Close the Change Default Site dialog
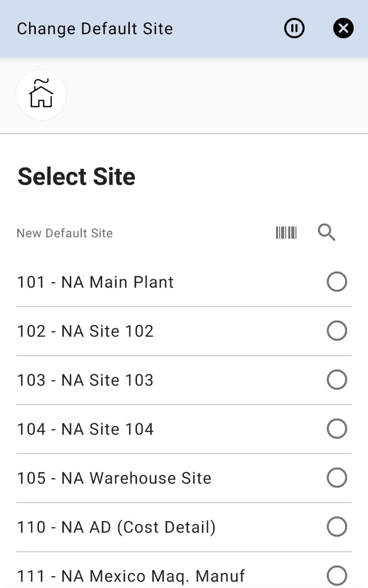Screen dimensions: 368x588 point(343,29)
